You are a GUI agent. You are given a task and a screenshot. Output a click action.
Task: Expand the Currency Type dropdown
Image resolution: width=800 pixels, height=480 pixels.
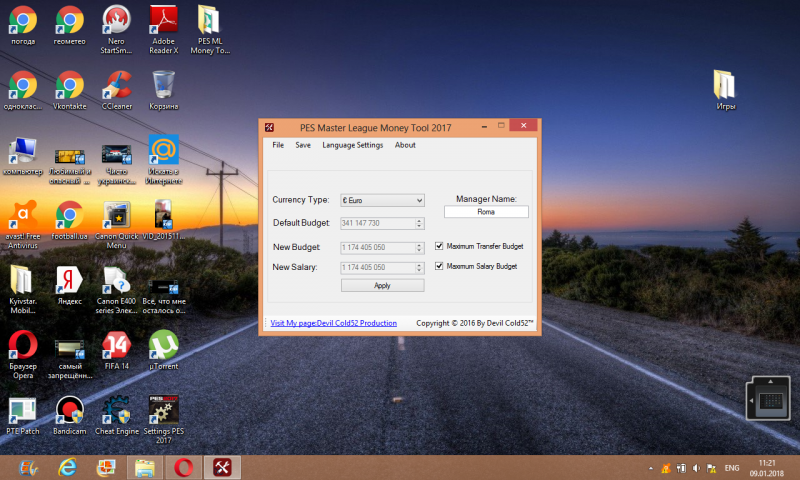click(x=382, y=200)
